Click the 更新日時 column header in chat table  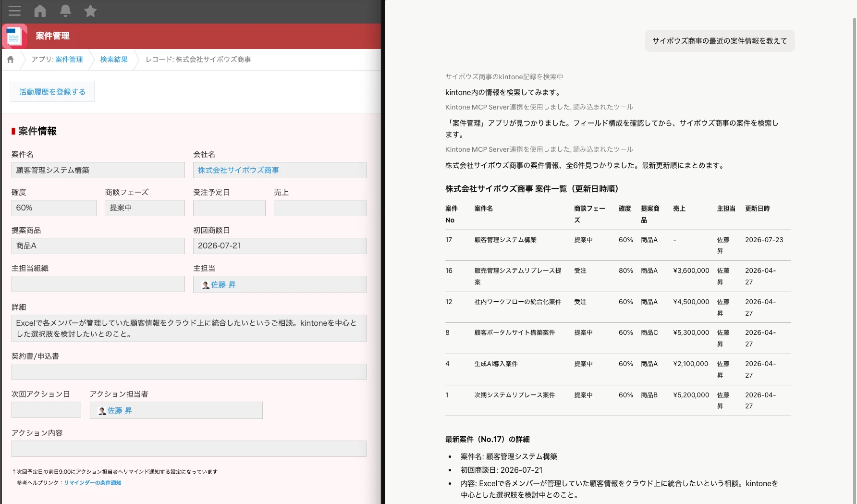[757, 209]
